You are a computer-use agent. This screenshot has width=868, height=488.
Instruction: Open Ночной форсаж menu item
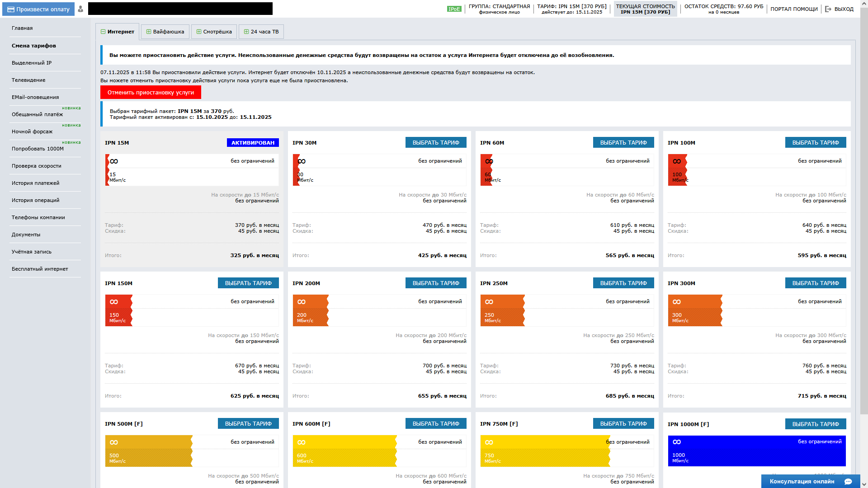[32, 131]
